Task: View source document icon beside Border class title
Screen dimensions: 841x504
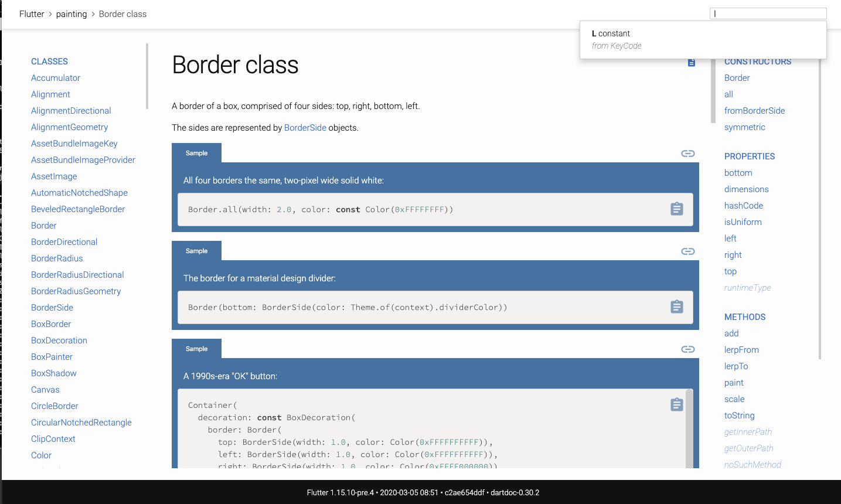Action: (x=692, y=63)
